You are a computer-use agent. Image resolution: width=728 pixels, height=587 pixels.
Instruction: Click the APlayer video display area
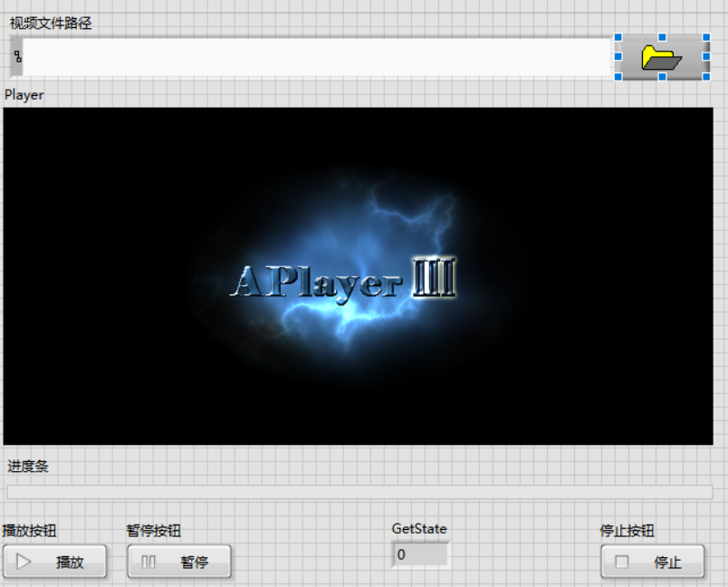click(x=358, y=276)
